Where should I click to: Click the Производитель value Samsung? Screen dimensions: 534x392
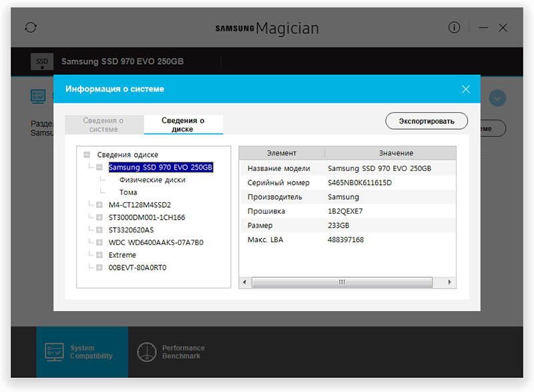[x=343, y=197]
